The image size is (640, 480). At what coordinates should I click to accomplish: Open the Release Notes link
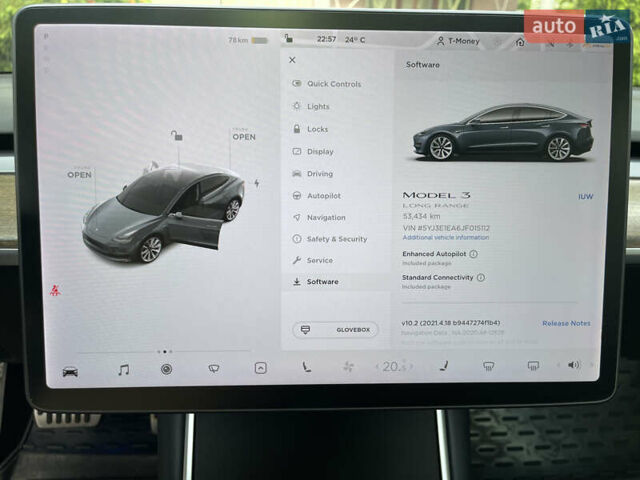(566, 323)
